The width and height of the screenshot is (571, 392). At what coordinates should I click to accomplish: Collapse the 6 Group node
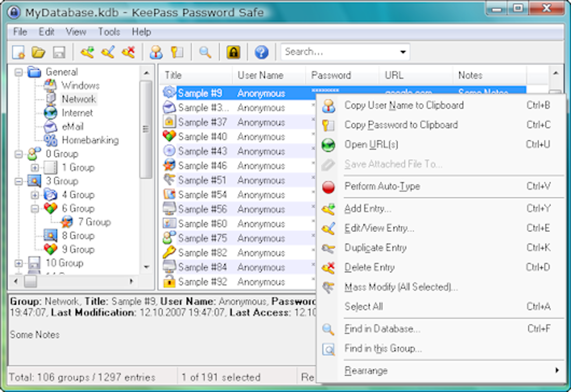(35, 209)
